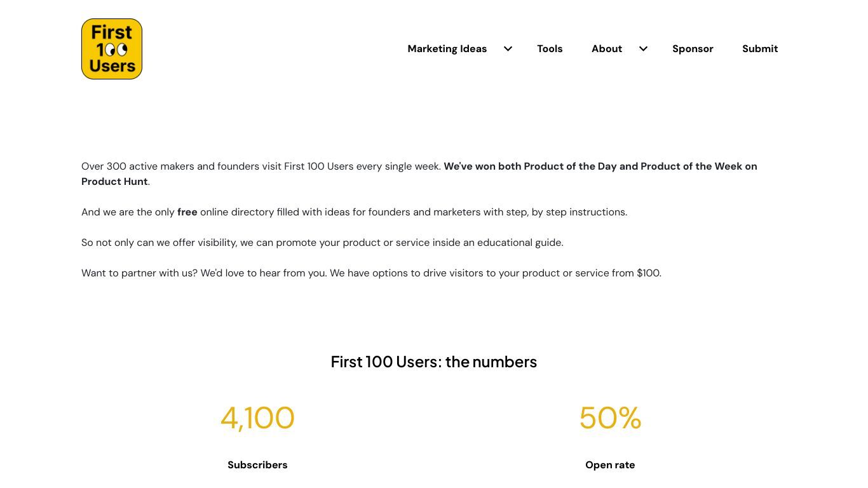Image resolution: width=868 pixels, height=488 pixels.
Task: Select the Subscribers label
Action: [x=257, y=465]
